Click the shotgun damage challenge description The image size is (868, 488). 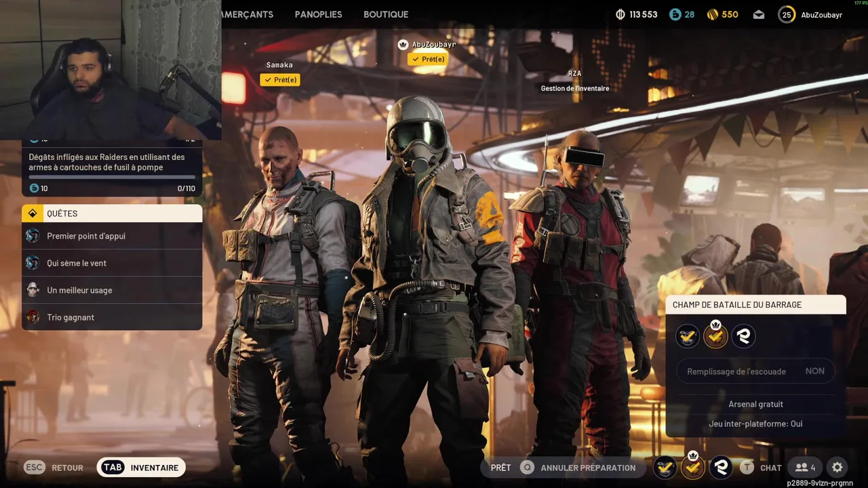106,162
